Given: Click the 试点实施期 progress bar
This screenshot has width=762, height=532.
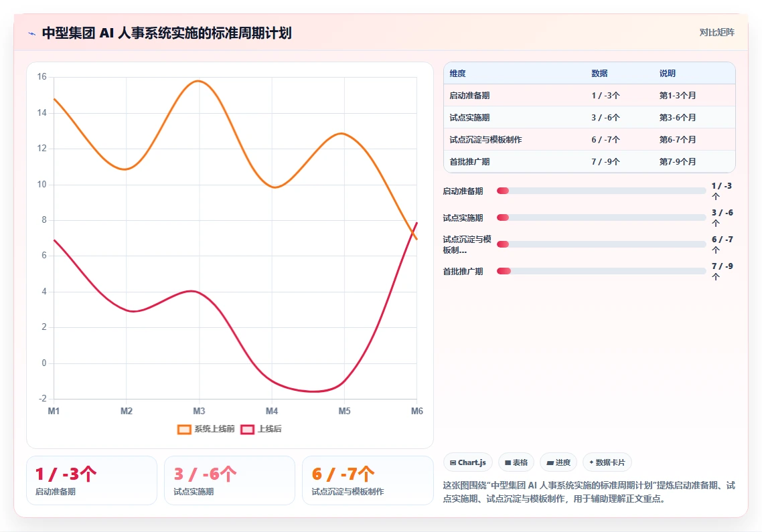Looking at the screenshot, I should (601, 217).
